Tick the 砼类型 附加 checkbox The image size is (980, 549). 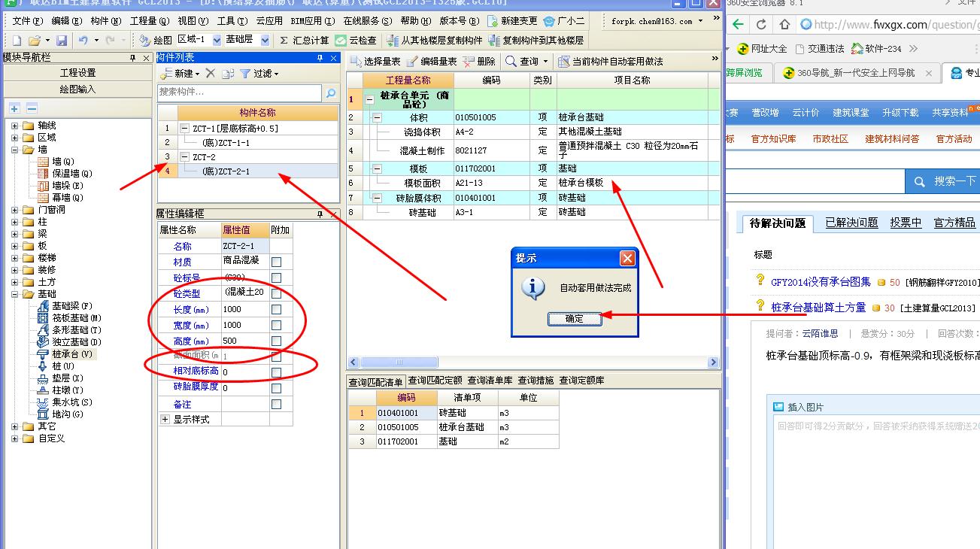point(276,293)
